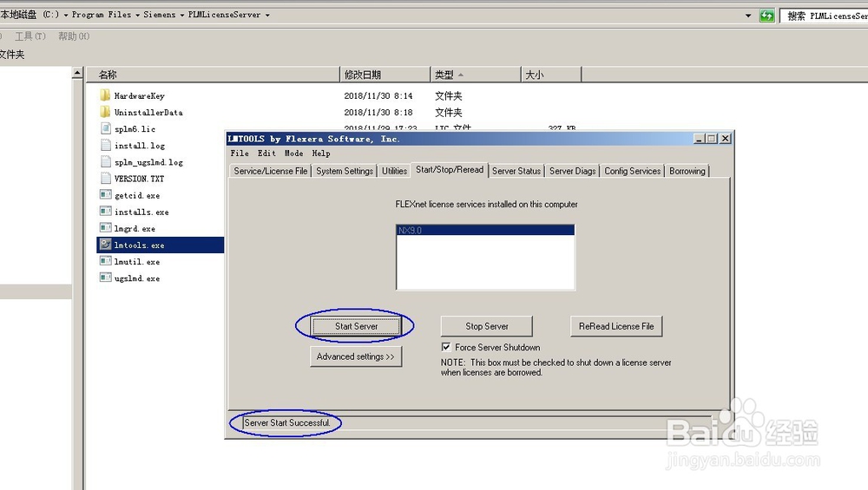Open the address bar history dropdown arrow
Viewport: 868px width, 490px height.
coord(748,16)
